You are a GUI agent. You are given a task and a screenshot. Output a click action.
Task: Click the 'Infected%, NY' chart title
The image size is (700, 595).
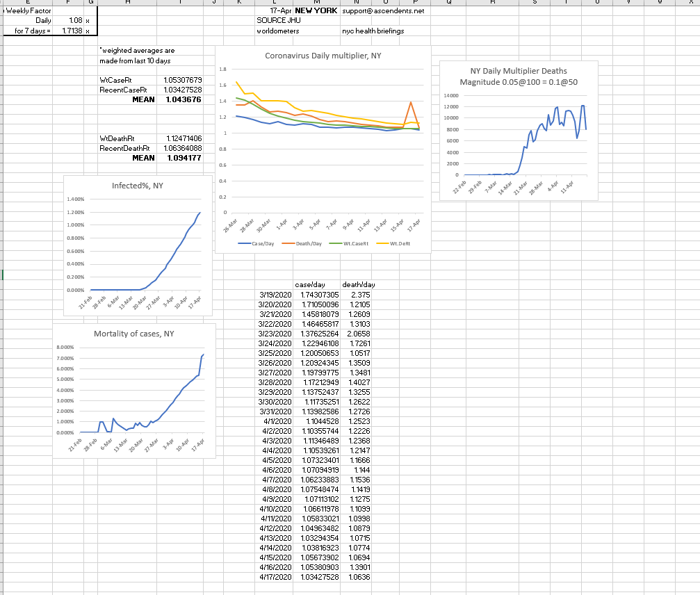pyautogui.click(x=137, y=186)
